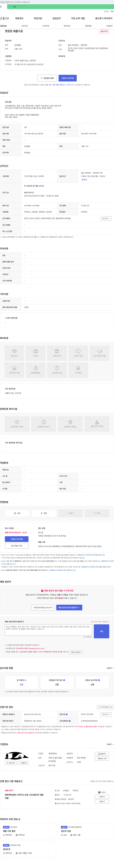
Task: Jump to 모집요강 section tab
Action: tap(3, 26)
